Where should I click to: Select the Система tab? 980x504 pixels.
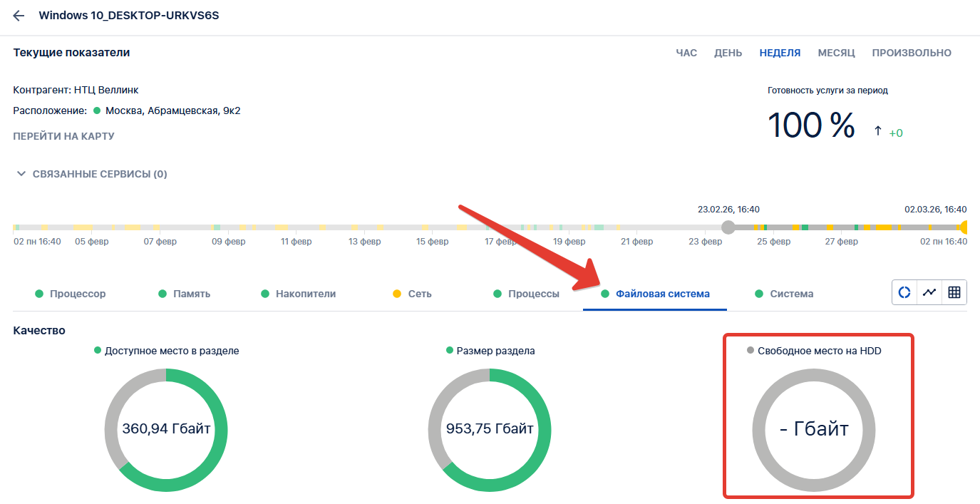click(x=785, y=294)
